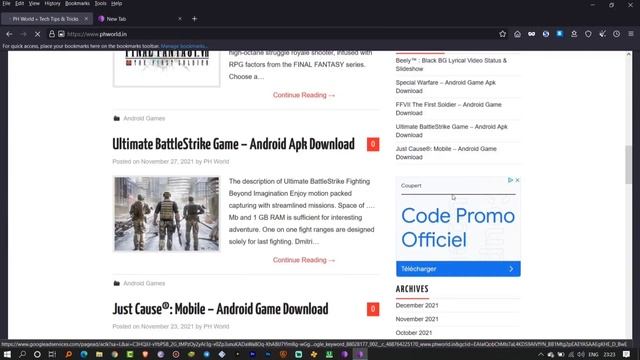The height and width of the screenshot is (360, 640).
Task: Open October 2021 archive
Action: (x=413, y=333)
